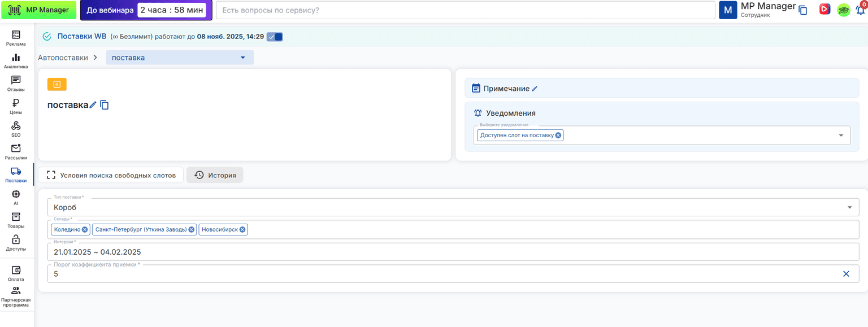The image size is (868, 327).
Task: Open Товары in the sidebar
Action: tap(16, 221)
